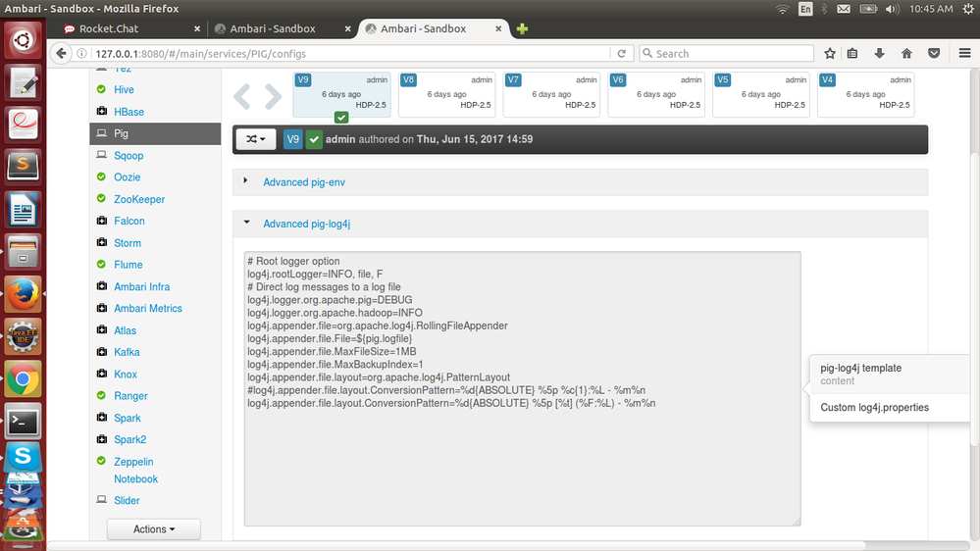Image resolution: width=980 pixels, height=551 pixels.
Task: Open the ZooKeeper service
Action: point(139,199)
